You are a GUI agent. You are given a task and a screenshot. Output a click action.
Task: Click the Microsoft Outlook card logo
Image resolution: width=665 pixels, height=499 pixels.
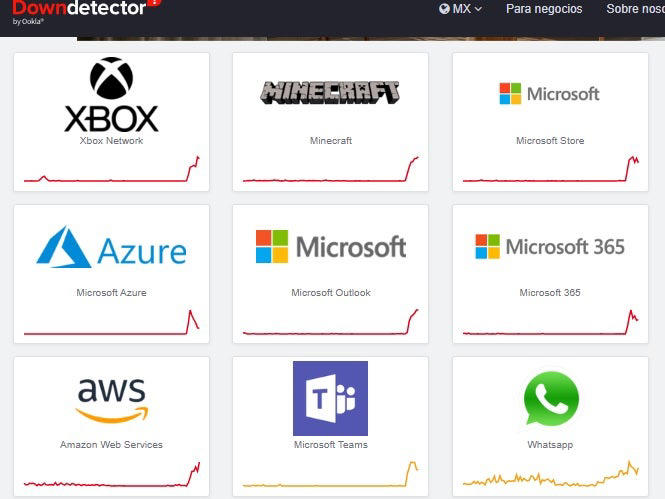click(331, 246)
